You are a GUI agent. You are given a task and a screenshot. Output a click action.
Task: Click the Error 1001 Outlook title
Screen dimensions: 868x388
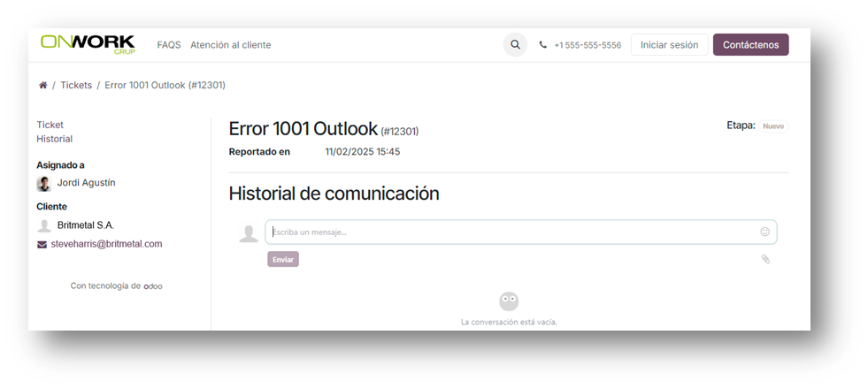click(303, 129)
